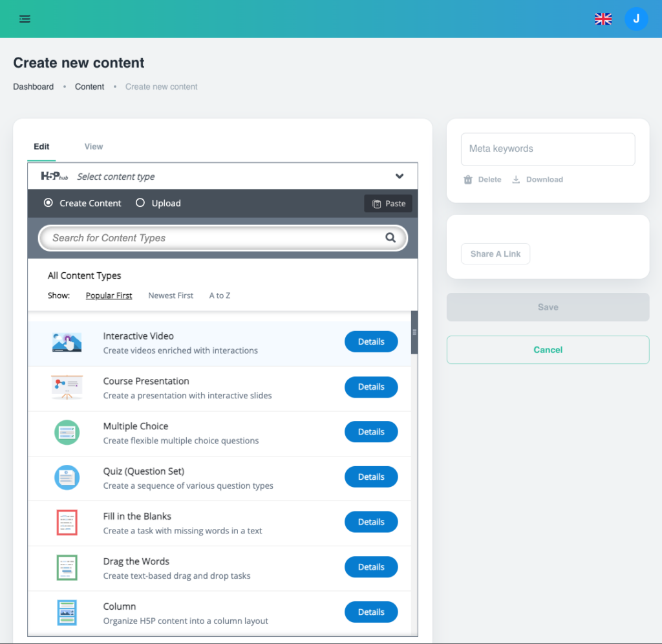The height and width of the screenshot is (644, 662).
Task: Open the hamburger navigation menu
Action: pos(25,19)
